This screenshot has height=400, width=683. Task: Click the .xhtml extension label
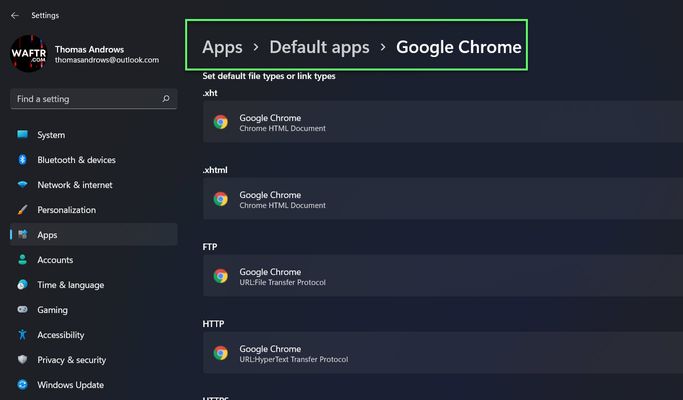coord(215,170)
